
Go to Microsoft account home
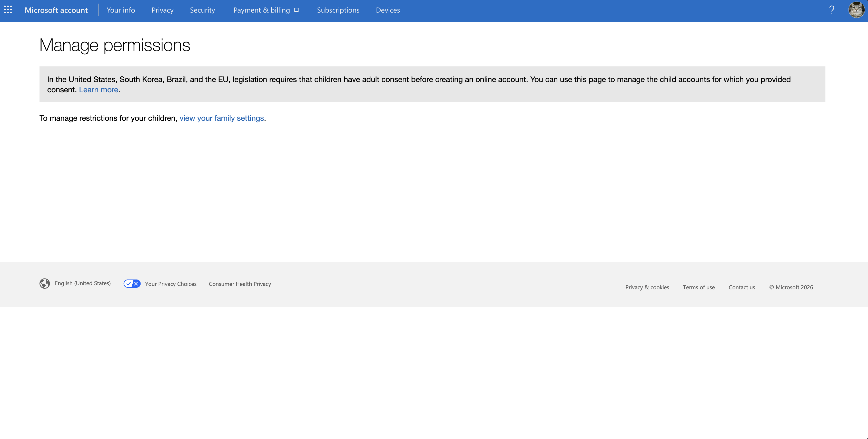coord(56,10)
